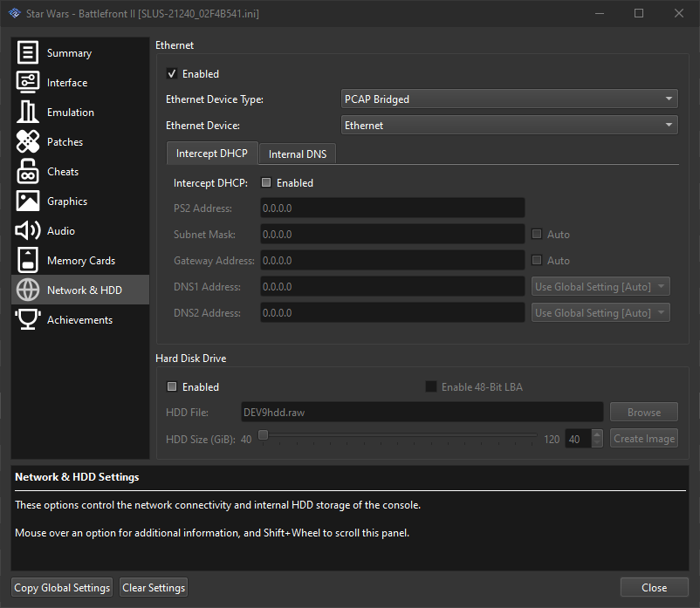
Task: Increase HDD size with spinbox up arrow
Action: (597, 434)
